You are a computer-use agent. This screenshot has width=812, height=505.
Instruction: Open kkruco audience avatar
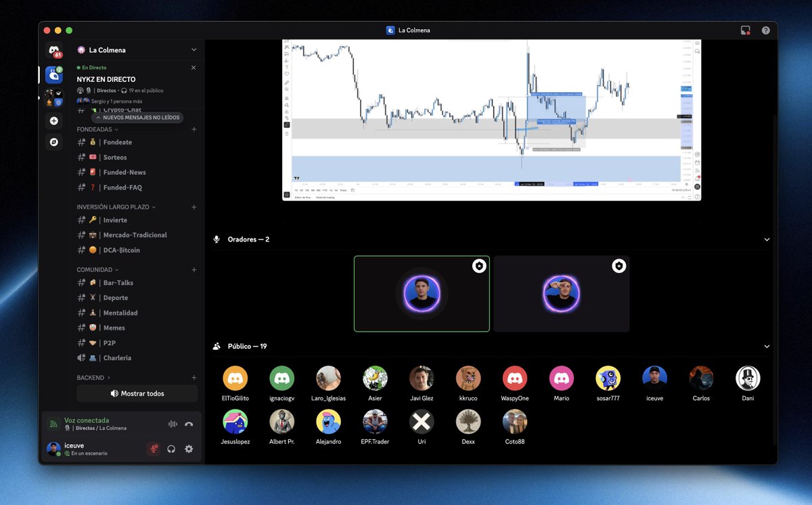(x=468, y=378)
